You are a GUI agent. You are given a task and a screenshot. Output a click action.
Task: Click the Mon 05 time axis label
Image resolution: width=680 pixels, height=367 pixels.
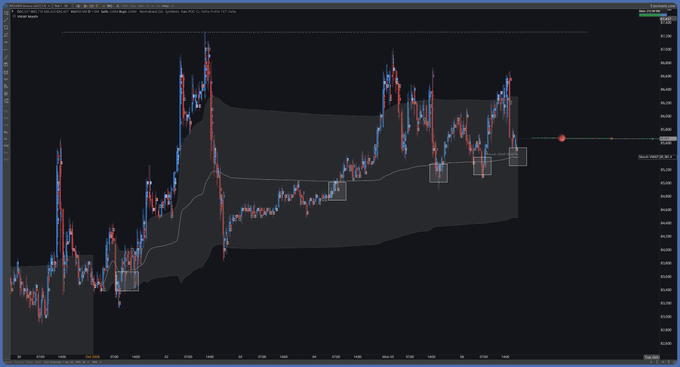pyautogui.click(x=388, y=357)
